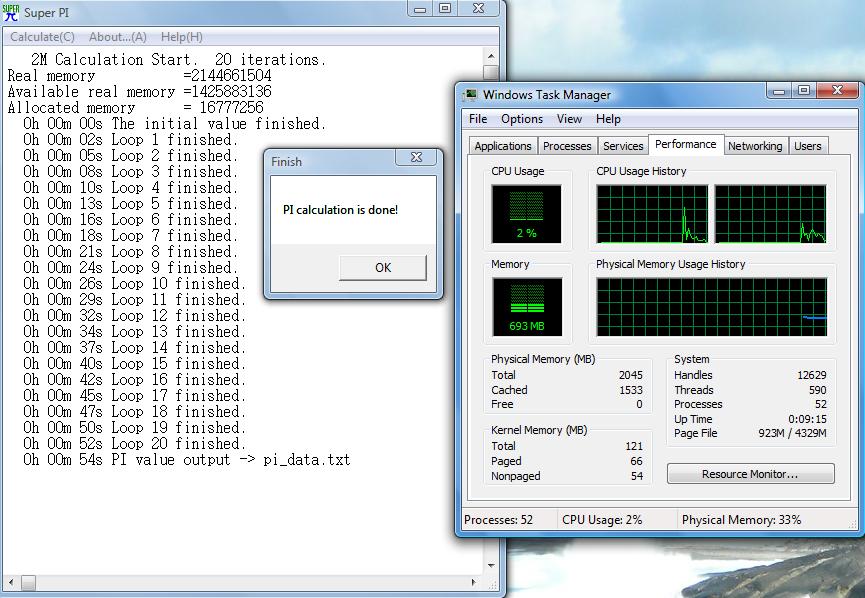Click the Physical Memory Usage History graph

(712, 307)
